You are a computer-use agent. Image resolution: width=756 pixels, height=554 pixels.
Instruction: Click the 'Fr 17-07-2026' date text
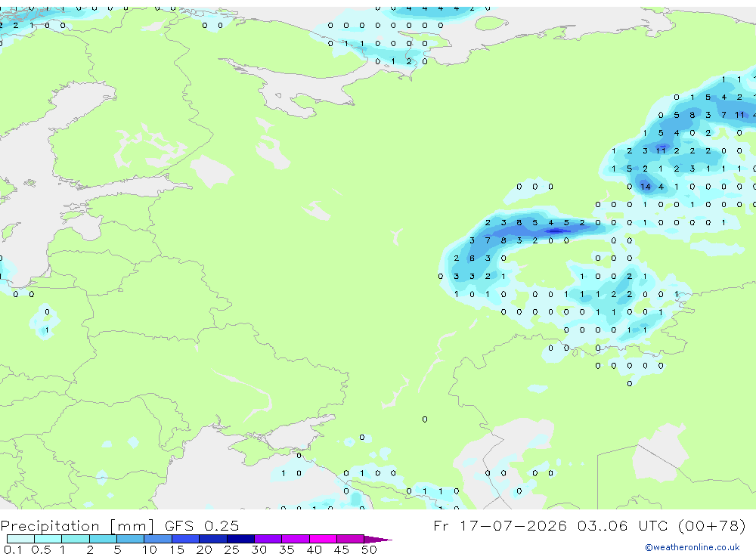(500, 525)
